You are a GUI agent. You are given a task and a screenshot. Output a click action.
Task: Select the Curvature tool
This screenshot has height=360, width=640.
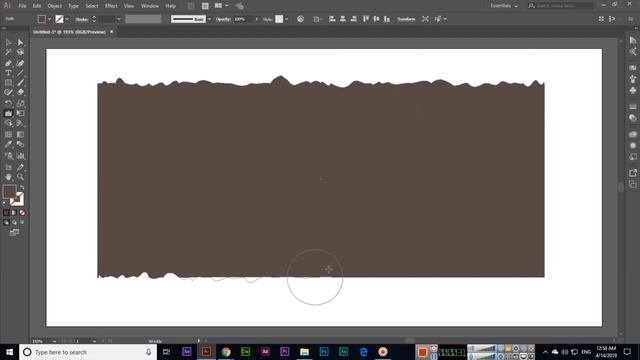click(20, 63)
